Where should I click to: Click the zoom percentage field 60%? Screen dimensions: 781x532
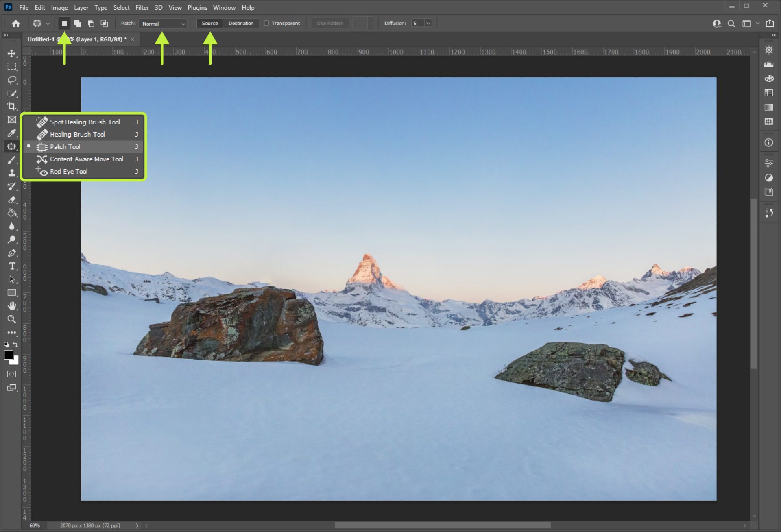(x=35, y=525)
